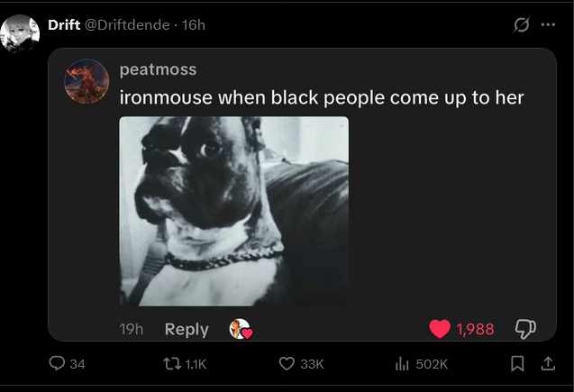
Task: Click the Reply link in the embedded comment
Action: point(187,330)
